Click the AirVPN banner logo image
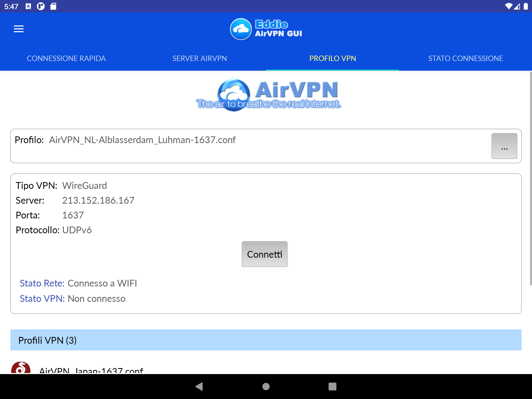This screenshot has width=532, height=399. [x=268, y=95]
